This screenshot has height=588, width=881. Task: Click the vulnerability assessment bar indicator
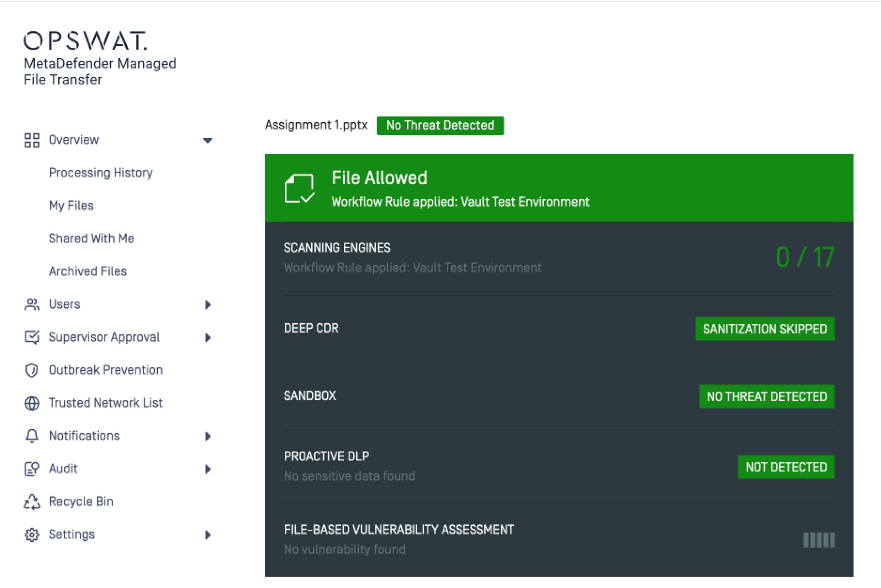819,540
